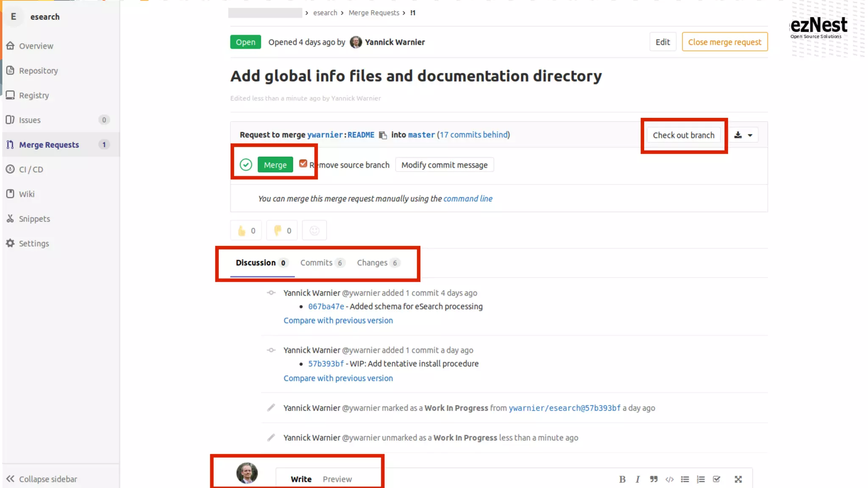Add a task list in editor
868x488 pixels.
[x=716, y=479]
